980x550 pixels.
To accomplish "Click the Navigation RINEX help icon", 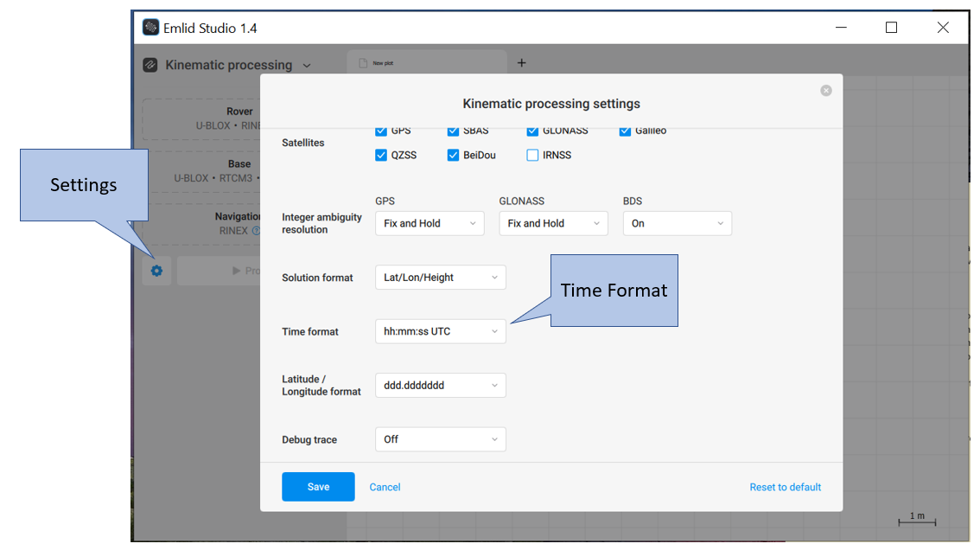I will (255, 230).
